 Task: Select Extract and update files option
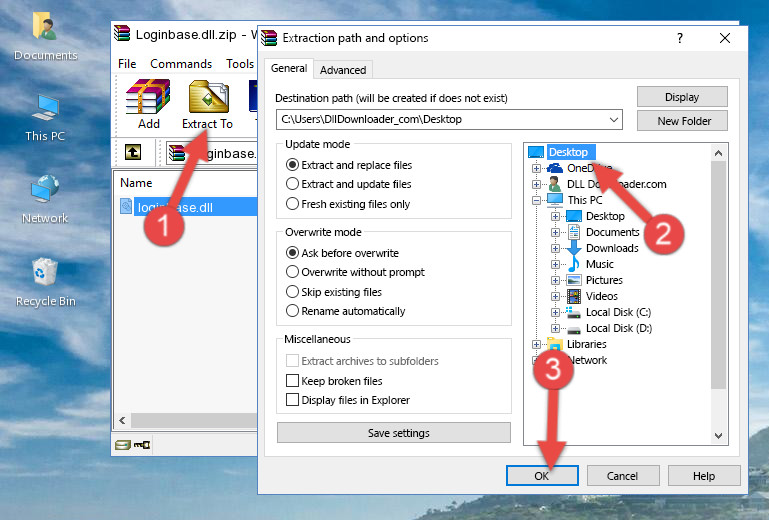(x=293, y=184)
